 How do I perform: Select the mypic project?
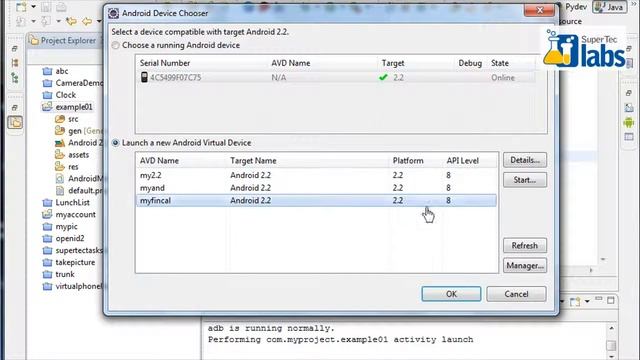(x=60, y=227)
